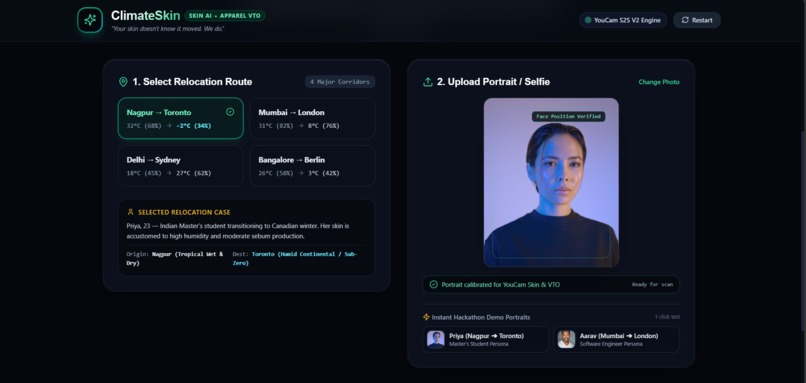Click the 27°C (62%) Sydney value
806x383 pixels.
point(194,173)
